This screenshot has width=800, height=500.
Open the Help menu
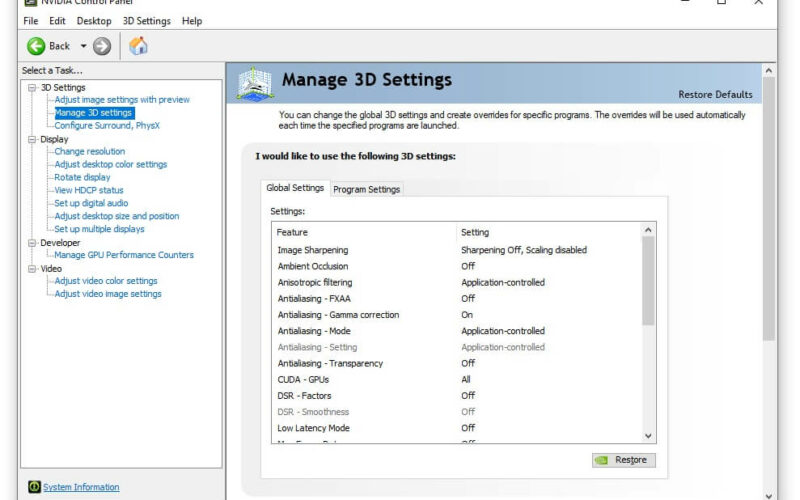192,21
